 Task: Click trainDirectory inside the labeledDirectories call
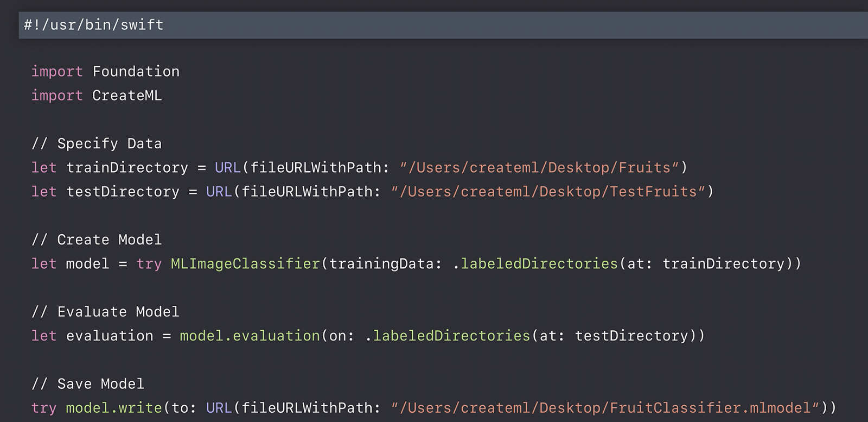coord(724,264)
